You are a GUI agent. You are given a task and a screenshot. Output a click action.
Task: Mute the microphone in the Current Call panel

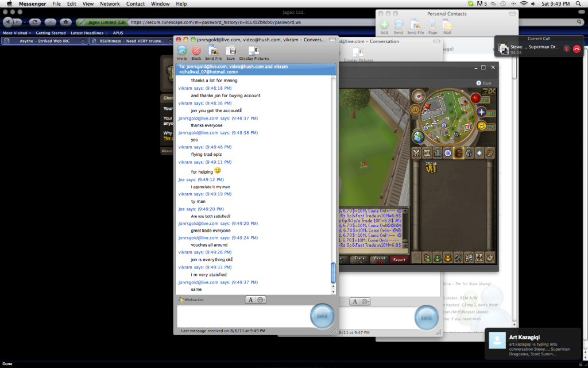click(567, 49)
